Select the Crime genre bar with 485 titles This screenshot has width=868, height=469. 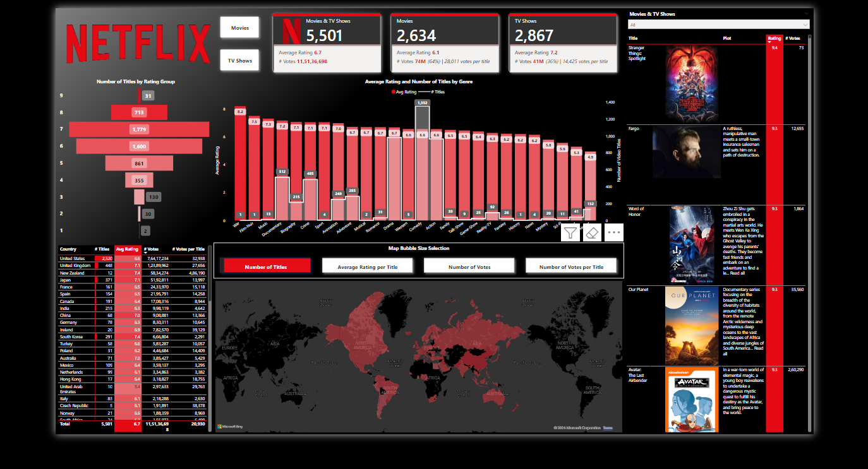[310, 172]
